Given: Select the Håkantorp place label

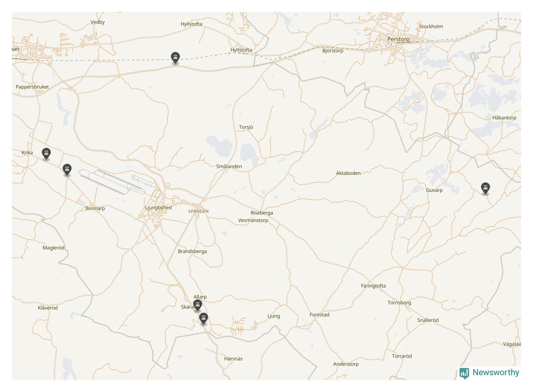Looking at the screenshot, I should point(504,118).
